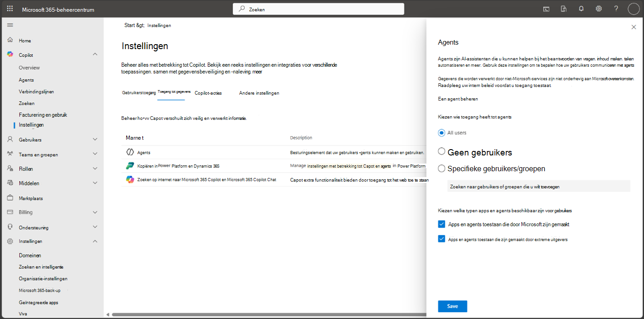Collapse the sidebar Instellingen section chevron
The width and height of the screenshot is (644, 319).
pyautogui.click(x=95, y=241)
